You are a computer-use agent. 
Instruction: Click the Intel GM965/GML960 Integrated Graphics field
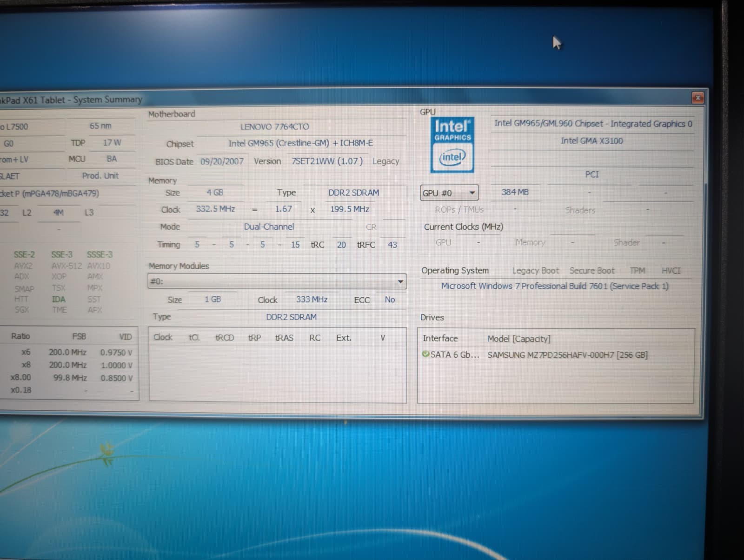(x=593, y=124)
